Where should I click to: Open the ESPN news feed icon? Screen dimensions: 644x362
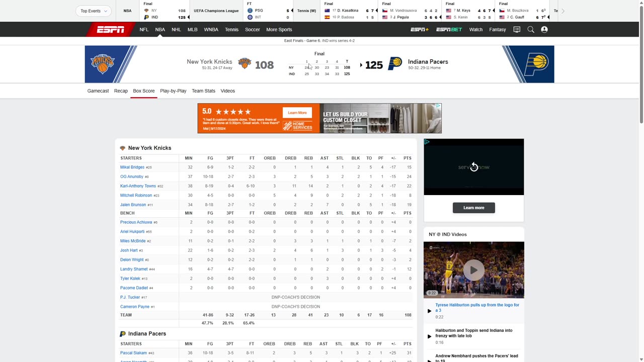[x=517, y=30]
